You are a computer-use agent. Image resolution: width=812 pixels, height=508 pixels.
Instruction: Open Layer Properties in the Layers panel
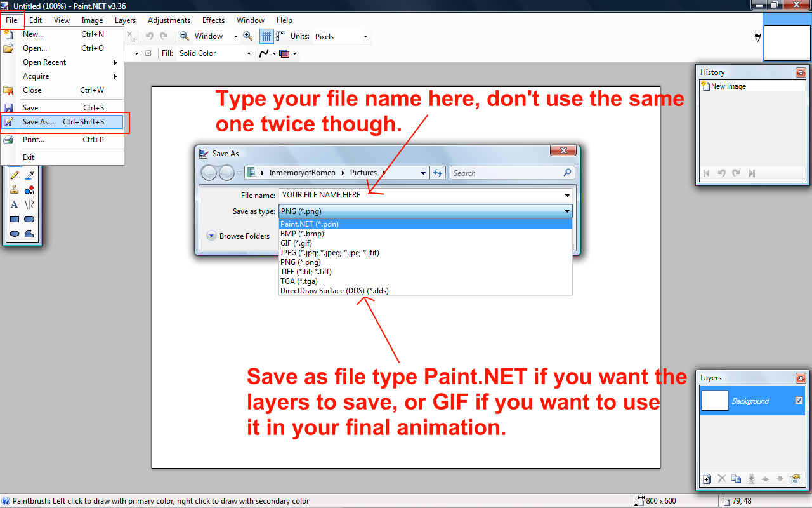point(794,479)
